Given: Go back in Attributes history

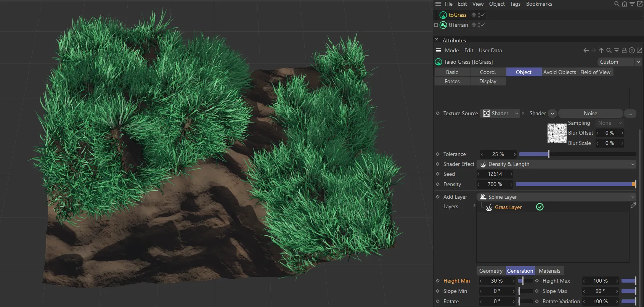Looking at the screenshot, I should 586,50.
